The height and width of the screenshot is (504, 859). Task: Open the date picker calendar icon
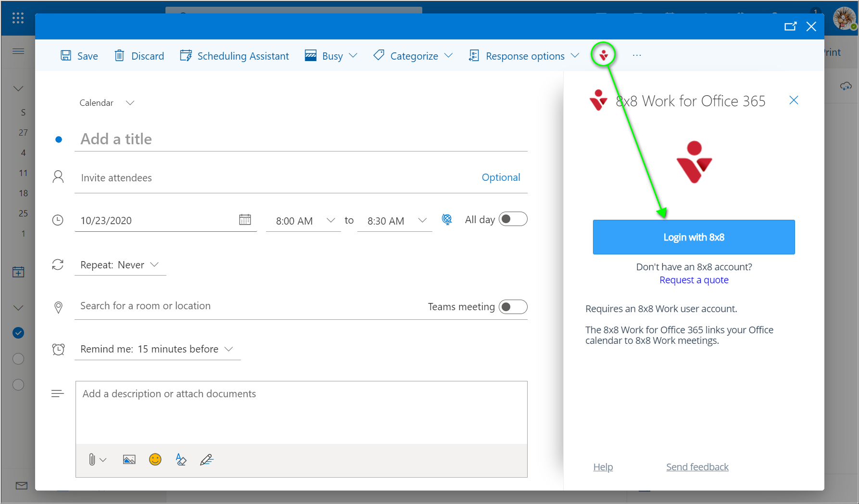(x=245, y=220)
